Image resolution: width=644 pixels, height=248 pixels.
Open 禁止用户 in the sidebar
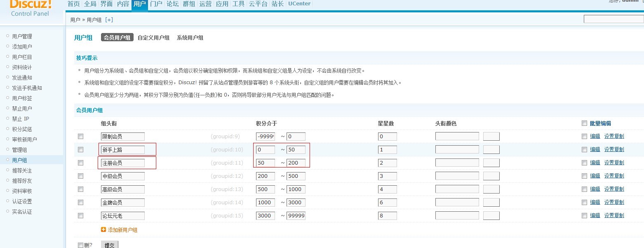22,109
